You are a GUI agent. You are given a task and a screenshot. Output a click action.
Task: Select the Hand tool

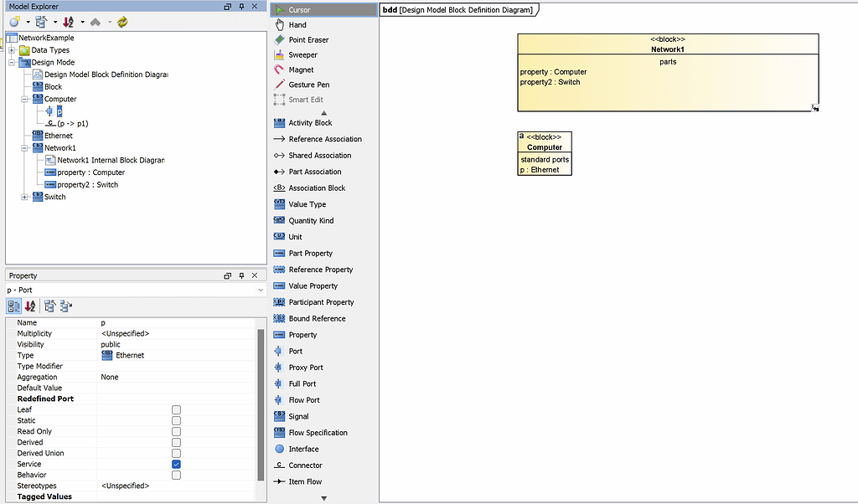(x=302, y=24)
